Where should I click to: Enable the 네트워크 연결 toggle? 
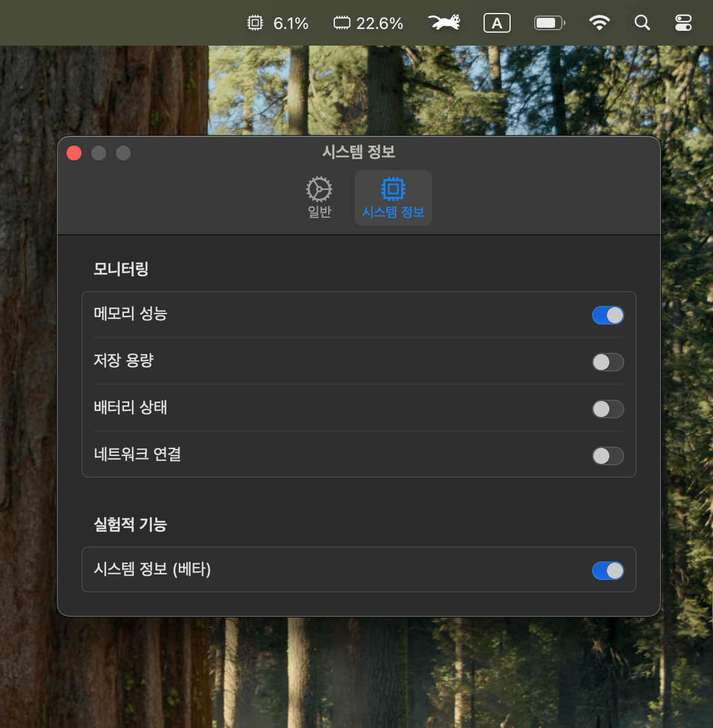click(x=608, y=456)
